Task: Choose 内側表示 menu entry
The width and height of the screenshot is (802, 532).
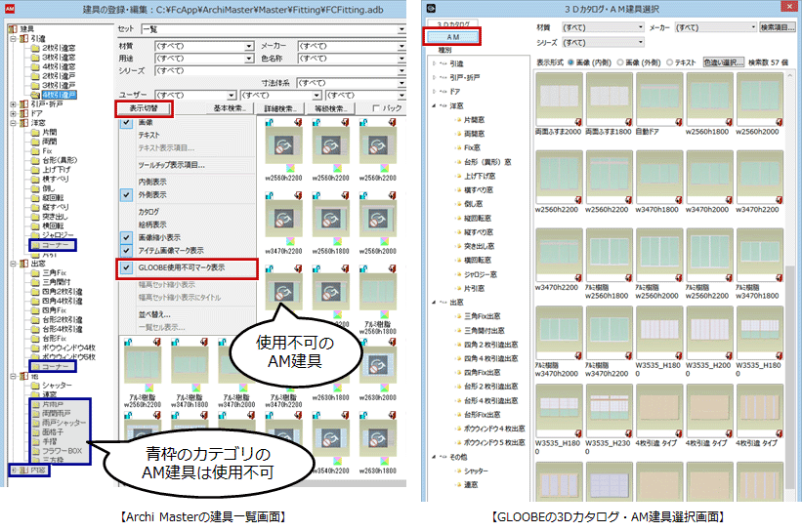Action: (x=152, y=182)
